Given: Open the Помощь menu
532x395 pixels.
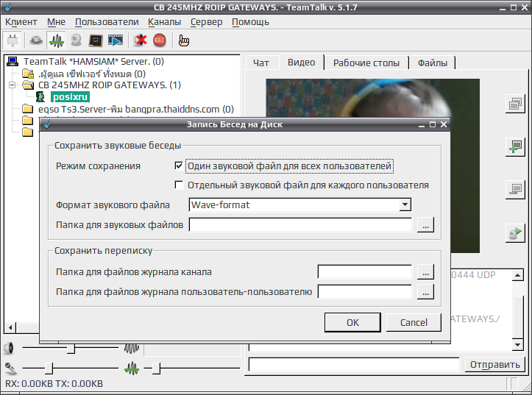Looking at the screenshot, I should (x=250, y=22).
